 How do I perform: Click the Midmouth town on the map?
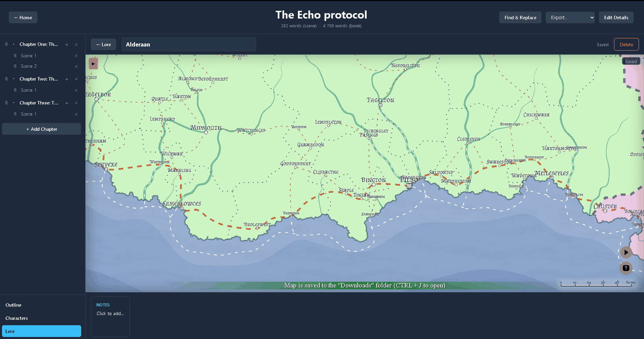pos(206,128)
